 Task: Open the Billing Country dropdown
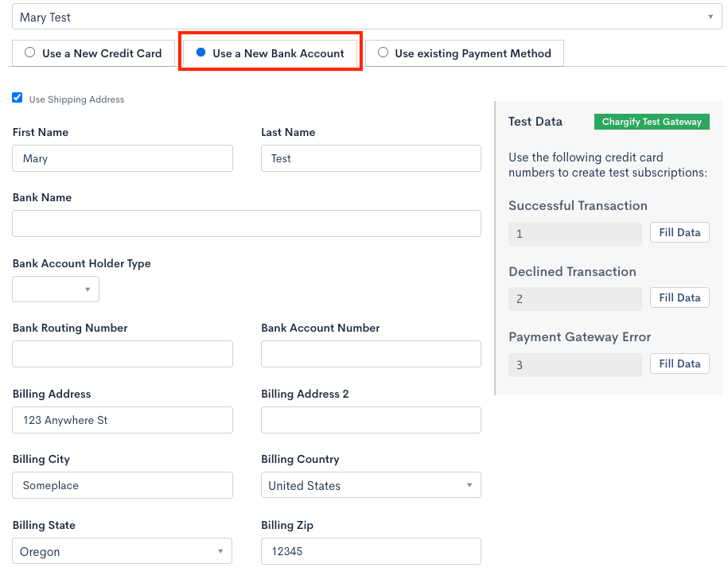(371, 485)
